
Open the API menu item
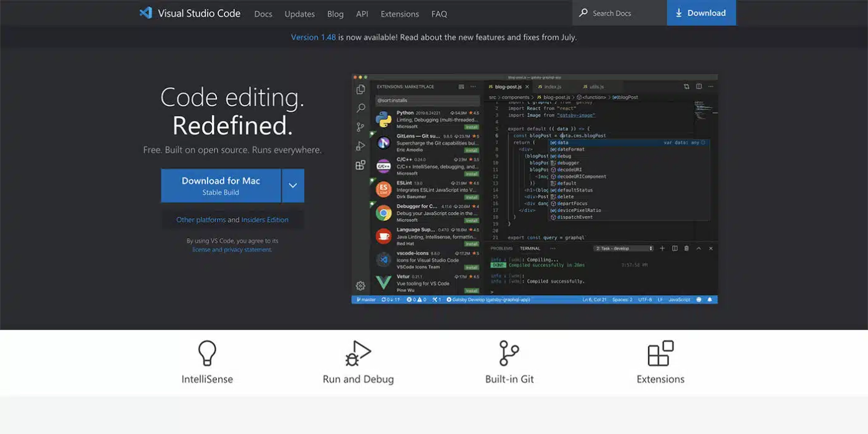(362, 14)
